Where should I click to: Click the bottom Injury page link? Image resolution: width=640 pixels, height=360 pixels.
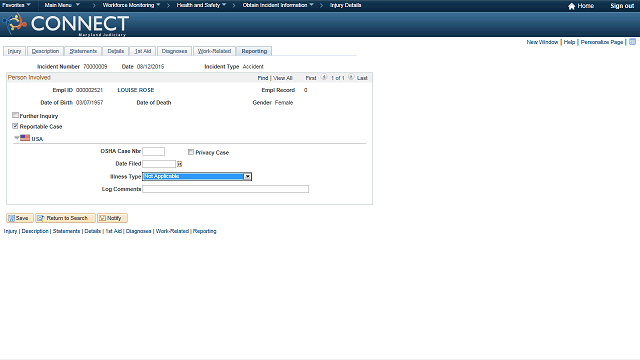[x=11, y=231]
